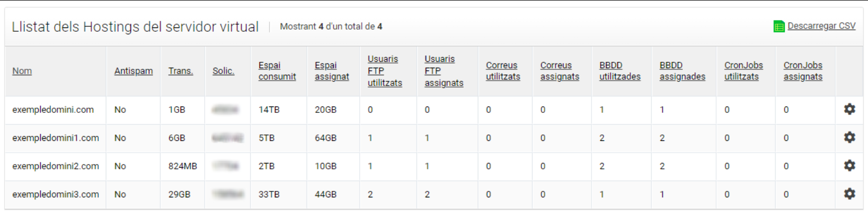Sort by Solic. column header

pos(223,71)
